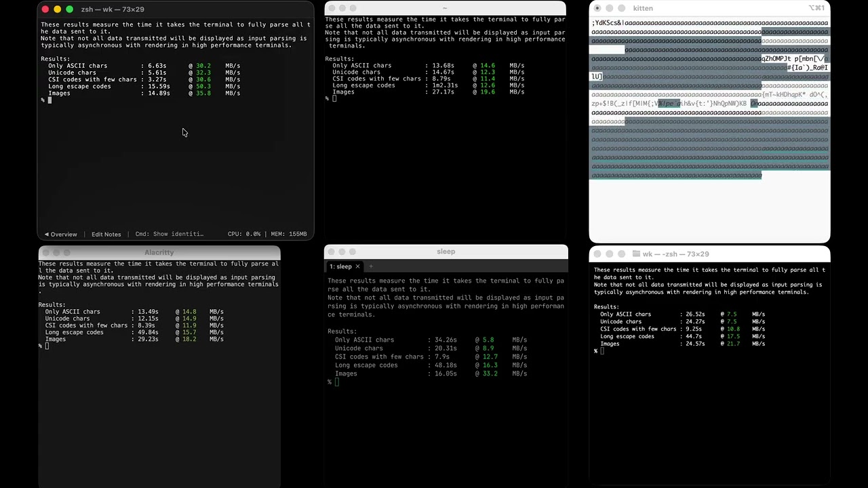Click the 34.26s time in sleep window
Screen dimensions: 868x488
pos(446,340)
